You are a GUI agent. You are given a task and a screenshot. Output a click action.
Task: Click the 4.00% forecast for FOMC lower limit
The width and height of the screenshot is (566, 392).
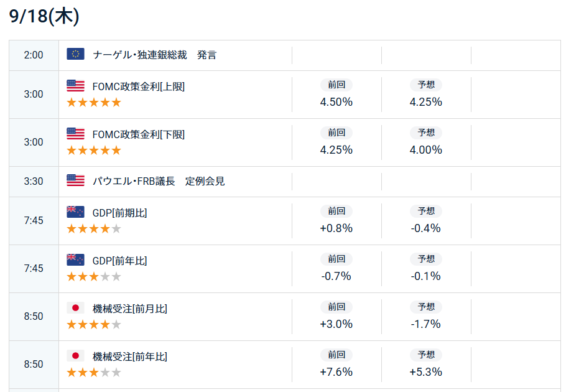pyautogui.click(x=426, y=150)
